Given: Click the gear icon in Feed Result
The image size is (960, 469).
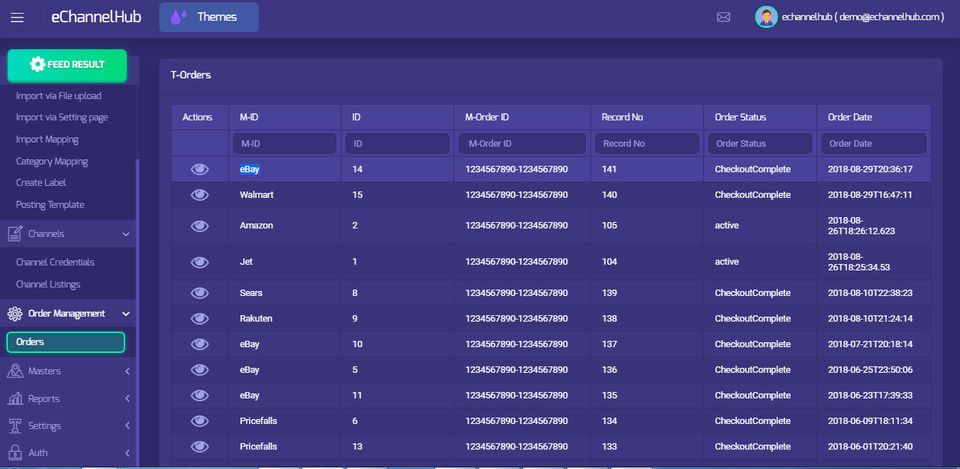Looking at the screenshot, I should 37,64.
